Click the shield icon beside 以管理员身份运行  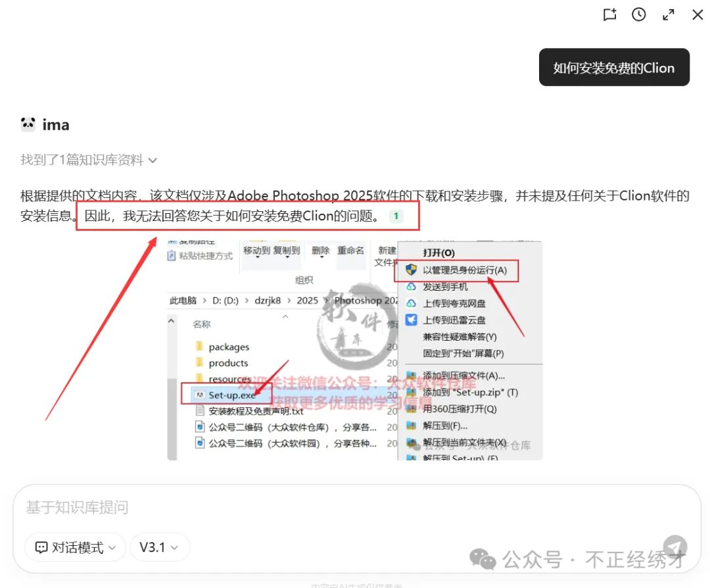coord(411,270)
